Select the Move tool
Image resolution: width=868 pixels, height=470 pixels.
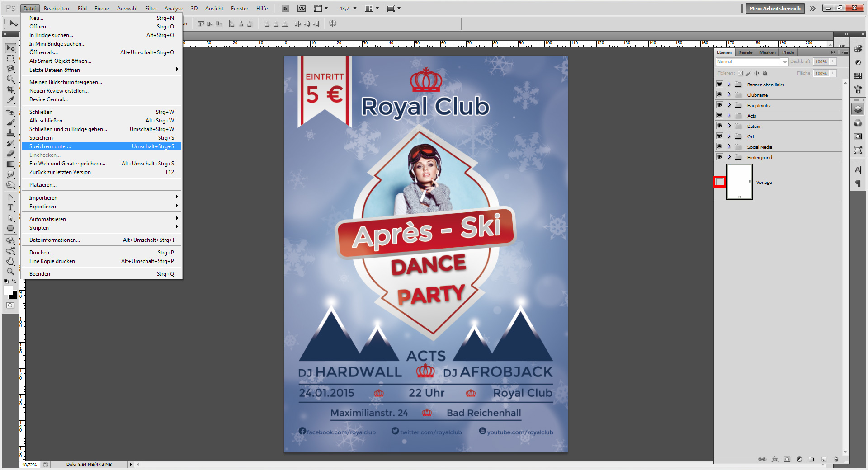coord(10,48)
